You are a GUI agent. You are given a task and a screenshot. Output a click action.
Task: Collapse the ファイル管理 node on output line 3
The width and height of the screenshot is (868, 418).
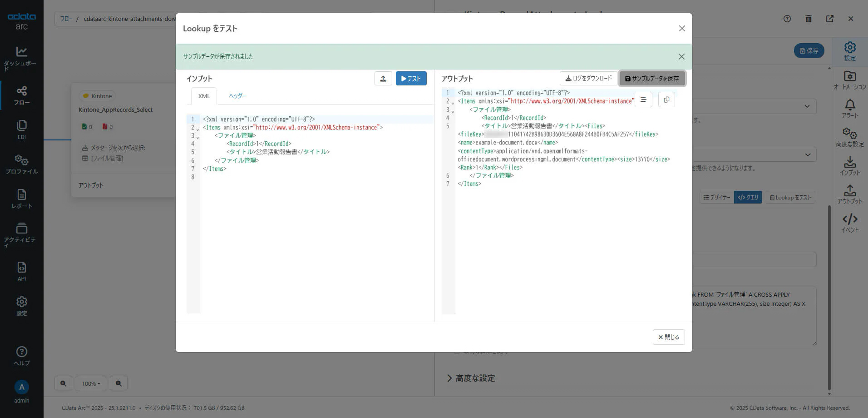tap(453, 111)
